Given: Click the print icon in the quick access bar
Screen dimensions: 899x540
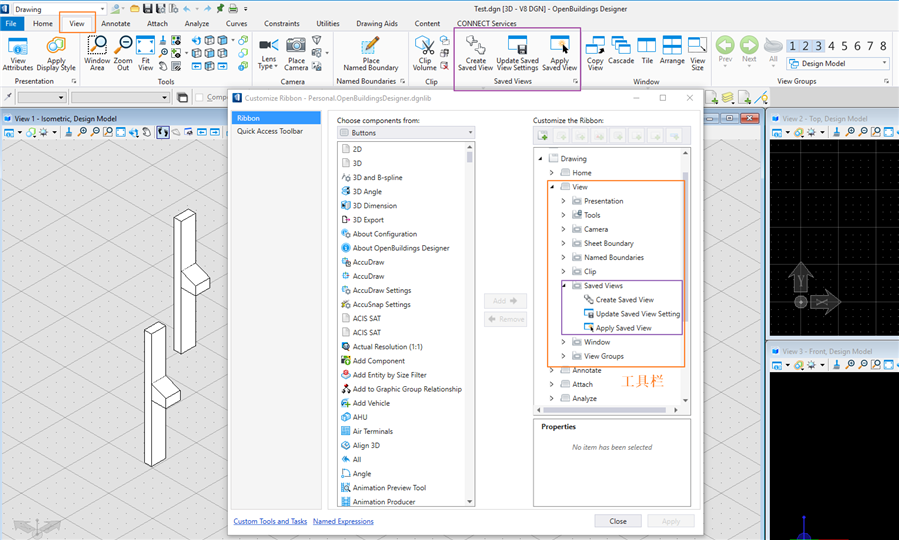Looking at the screenshot, I should tap(233, 9).
